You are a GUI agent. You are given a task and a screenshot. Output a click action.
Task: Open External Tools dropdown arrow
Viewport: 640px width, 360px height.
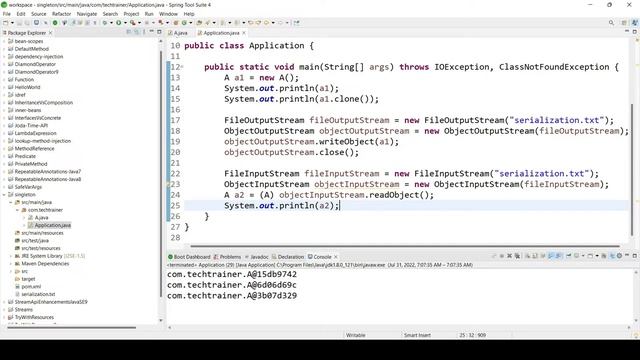[139, 22]
